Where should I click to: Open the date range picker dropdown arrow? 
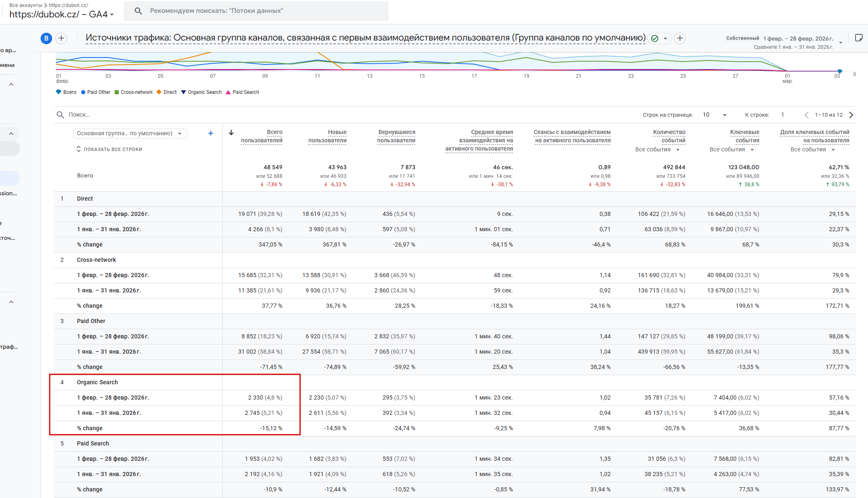tap(841, 43)
